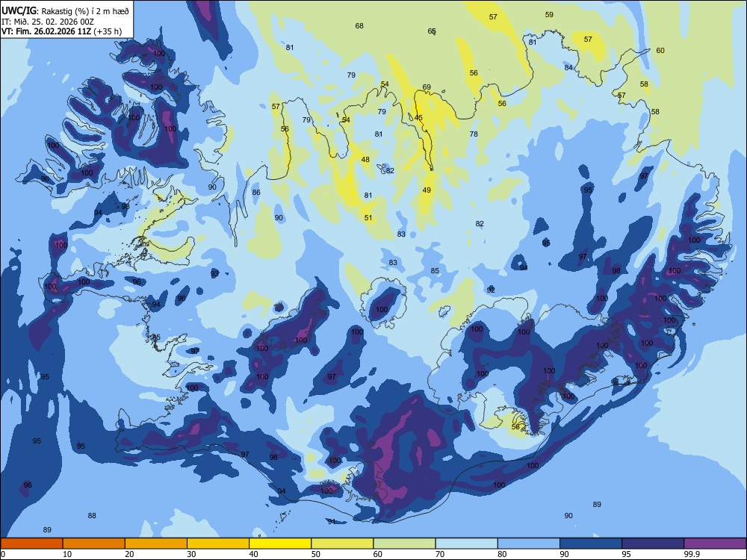
Task: Click the '10' legend tick label
Action: tap(67, 554)
